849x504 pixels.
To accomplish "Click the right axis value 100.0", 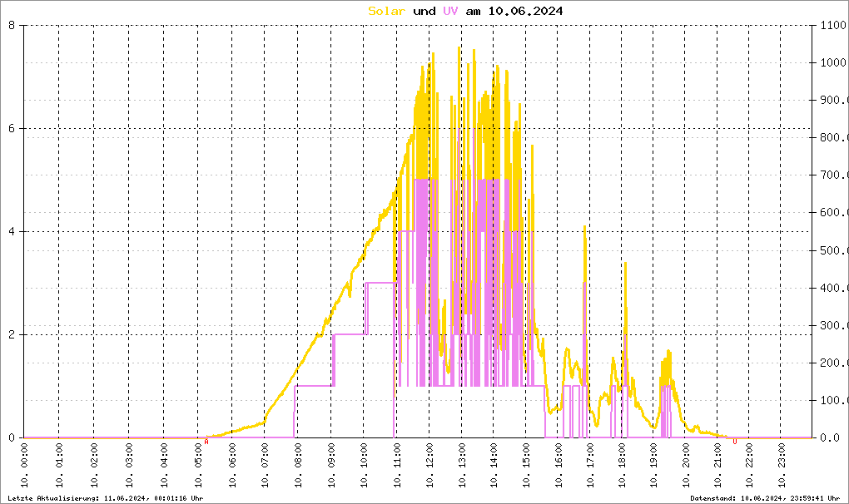I will point(834,401).
